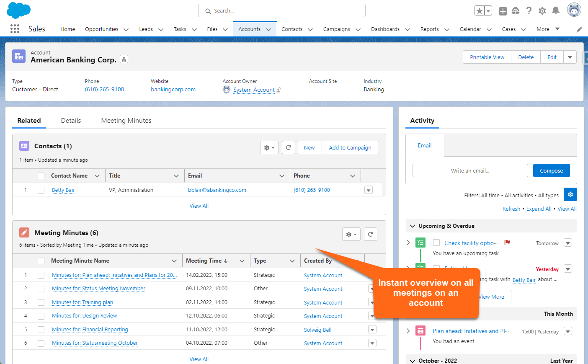Click Expand All in the activity timeline
The width and height of the screenshot is (588, 364).
tap(539, 209)
